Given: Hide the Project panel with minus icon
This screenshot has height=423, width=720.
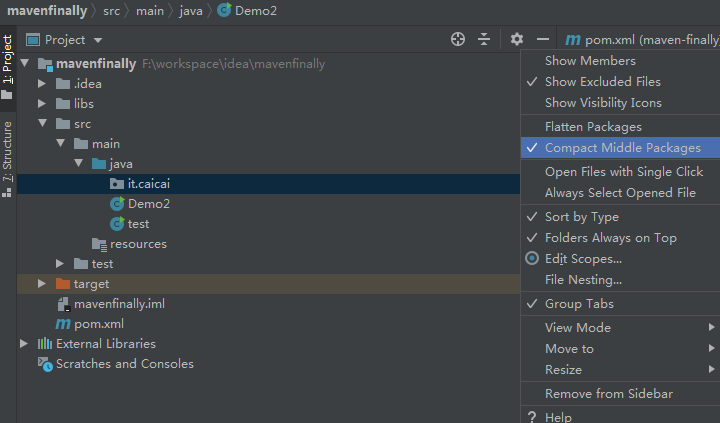Looking at the screenshot, I should tap(543, 39).
